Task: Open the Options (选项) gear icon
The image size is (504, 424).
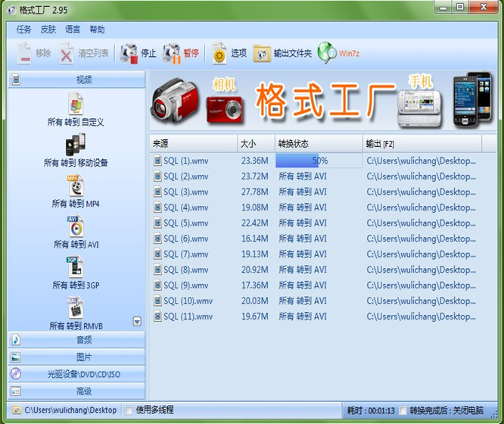Action: pos(219,54)
